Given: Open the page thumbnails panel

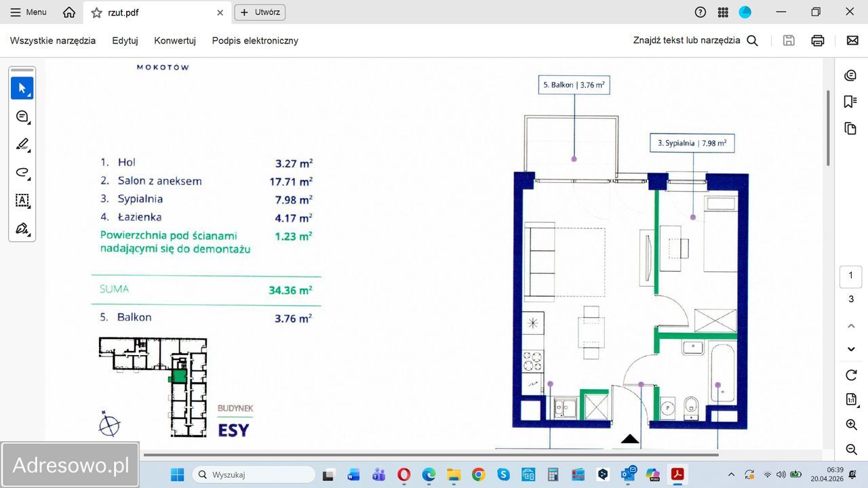Looking at the screenshot, I should click(850, 129).
